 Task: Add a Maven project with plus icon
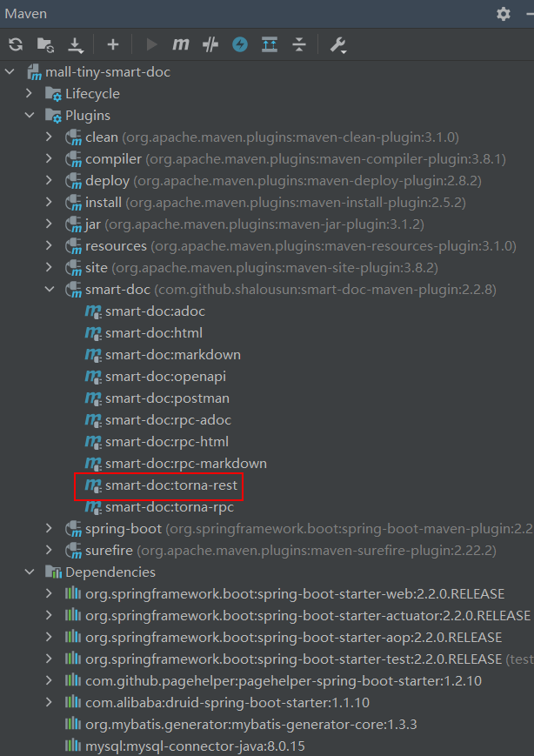click(x=113, y=44)
